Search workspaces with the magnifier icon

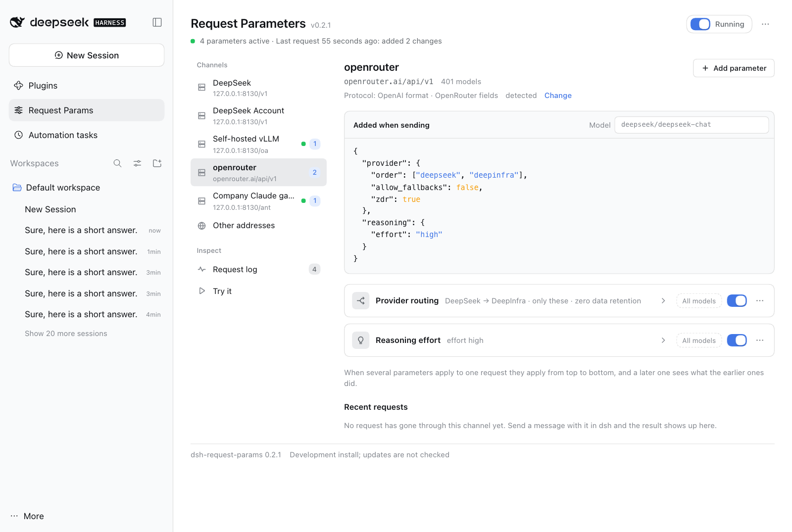click(x=117, y=163)
